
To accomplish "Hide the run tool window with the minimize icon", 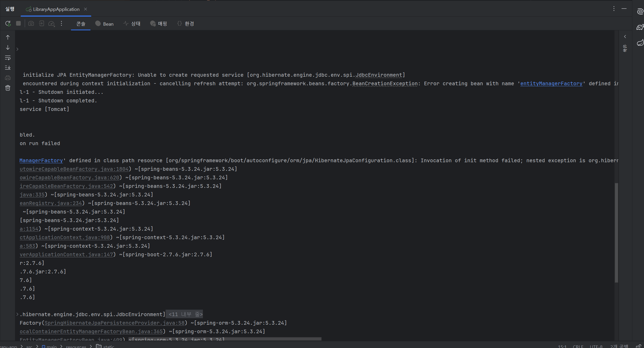I will click(x=624, y=9).
